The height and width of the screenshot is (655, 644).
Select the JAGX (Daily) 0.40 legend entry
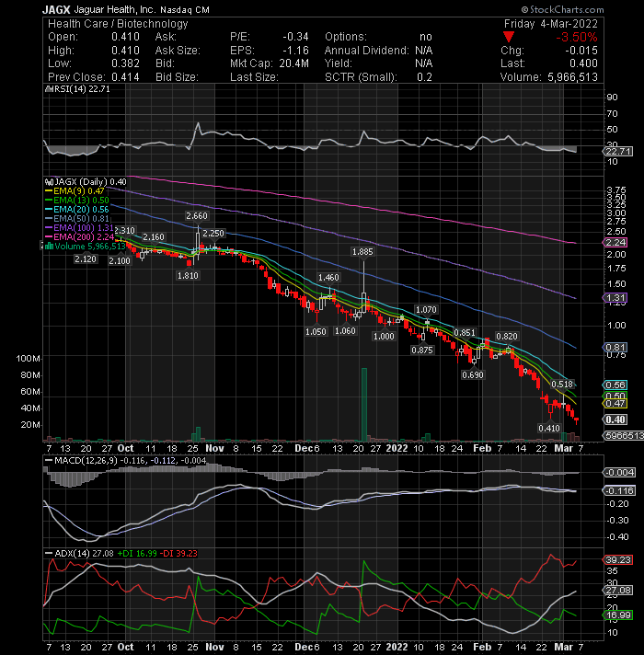[86, 182]
